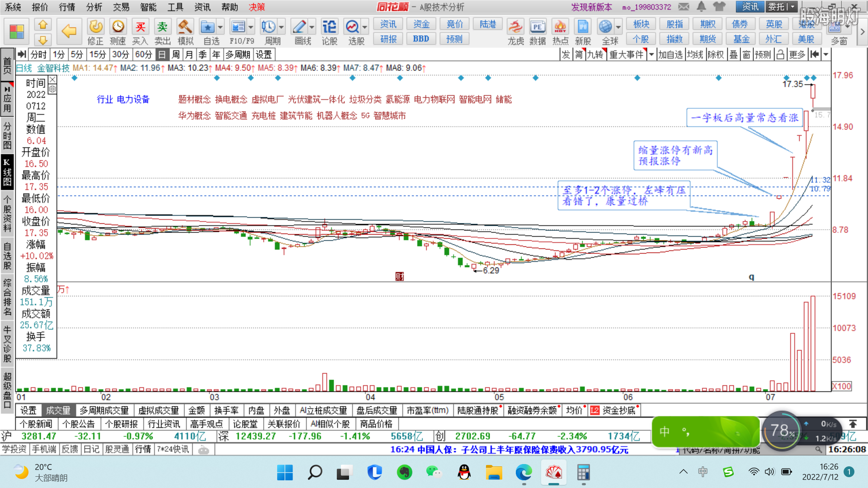Expand the 选股 dropdown arrow

(x=365, y=27)
